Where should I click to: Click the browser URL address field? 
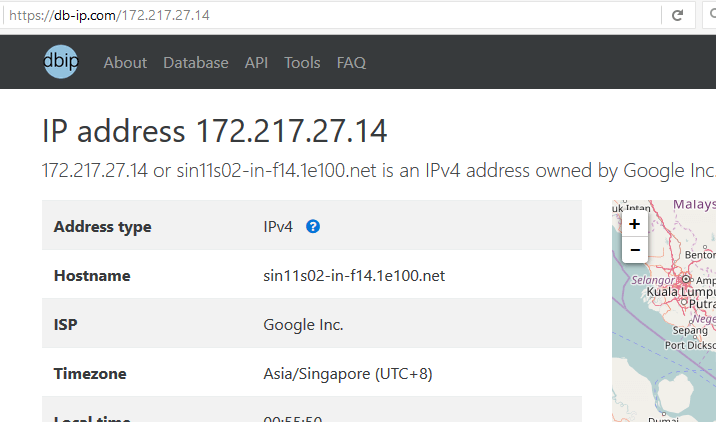point(331,16)
